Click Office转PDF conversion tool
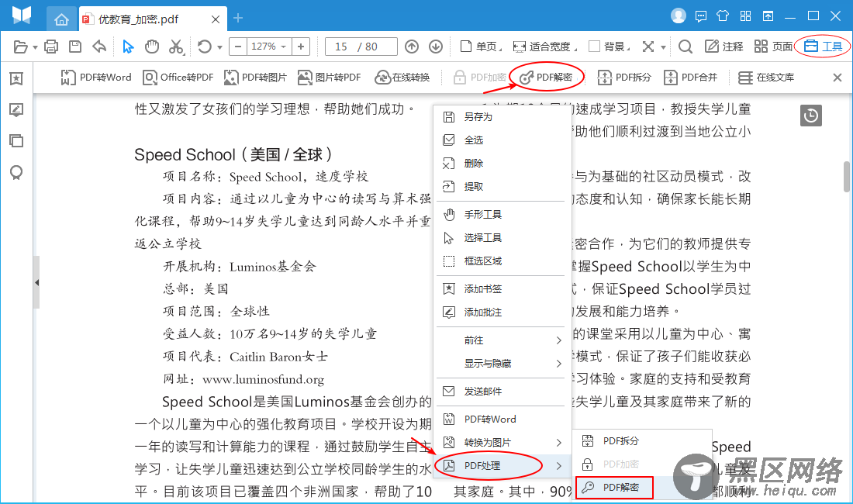853x504 pixels. (178, 78)
